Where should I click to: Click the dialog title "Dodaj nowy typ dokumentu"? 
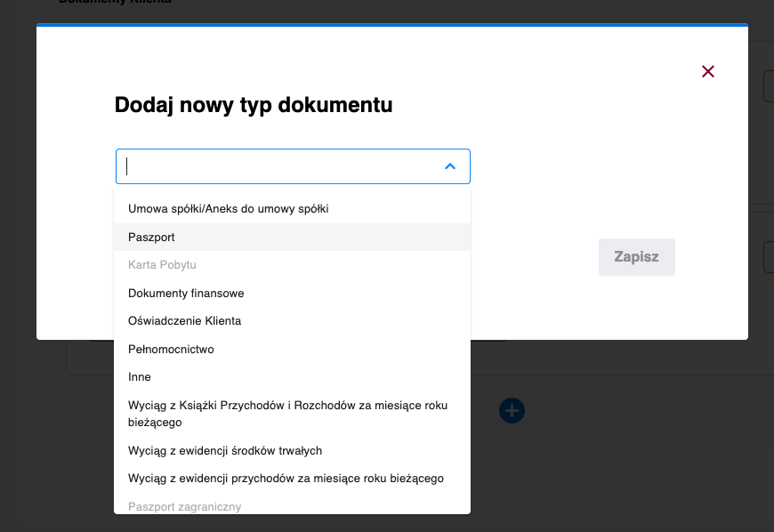[x=254, y=104]
